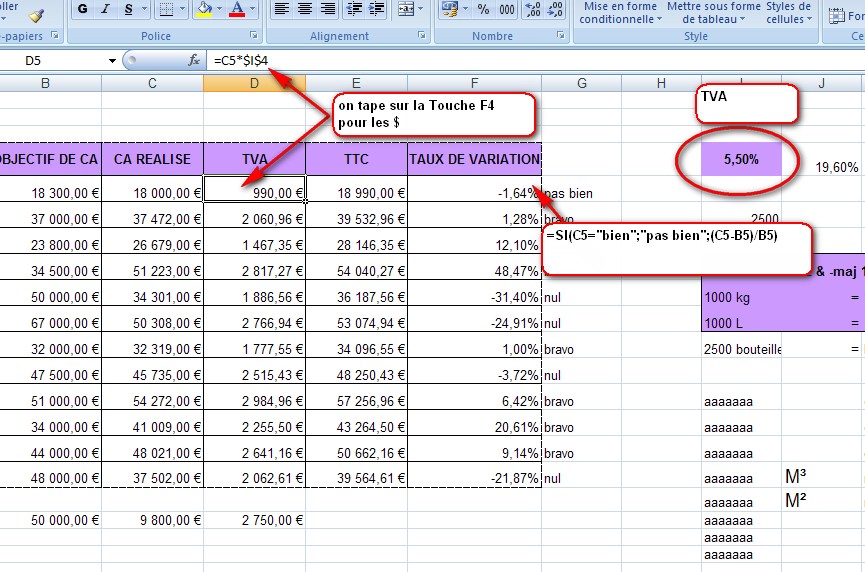This screenshot has height=572, width=865.
Task: Open the font color dropdown arrow
Action: [252, 9]
